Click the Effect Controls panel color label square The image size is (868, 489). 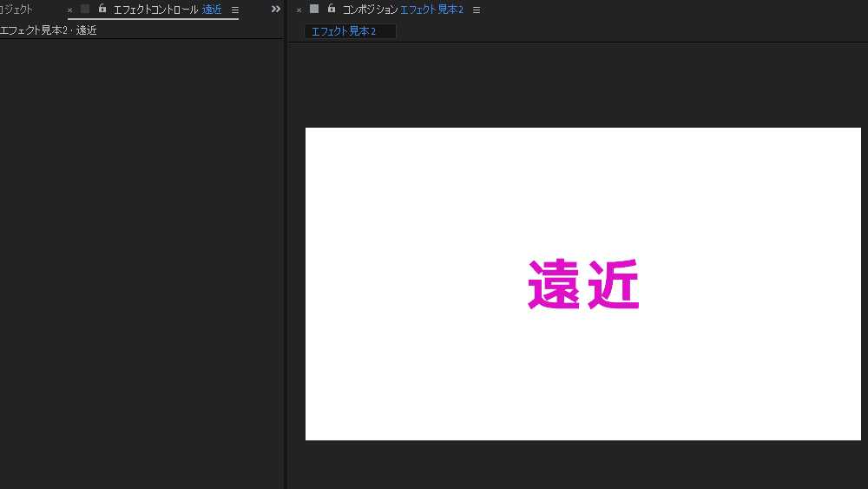tap(85, 9)
